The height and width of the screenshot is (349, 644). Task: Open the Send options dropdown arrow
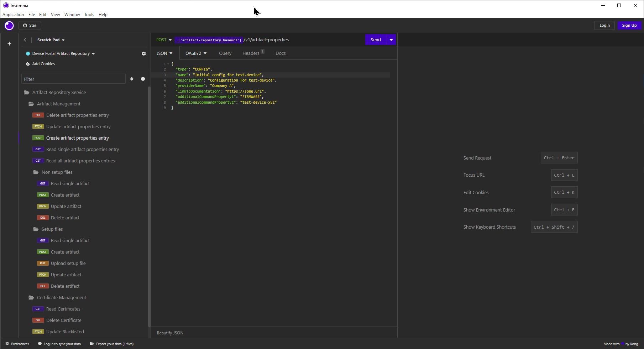coord(391,40)
